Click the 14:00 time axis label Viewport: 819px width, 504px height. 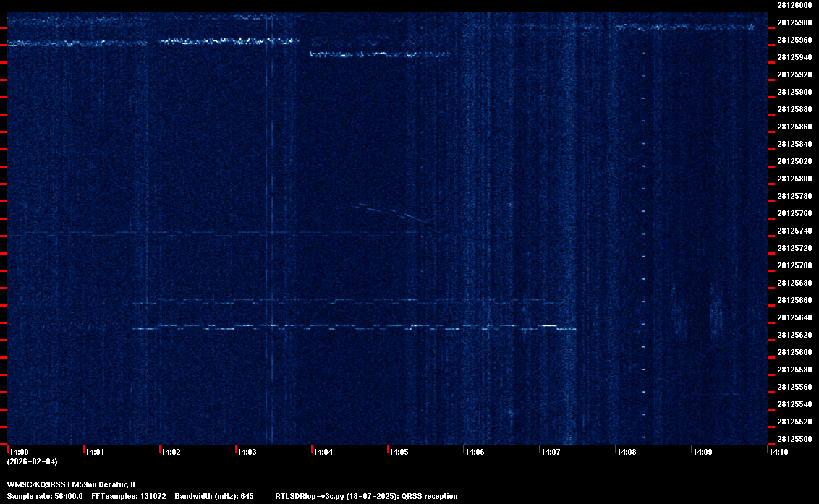19,453
